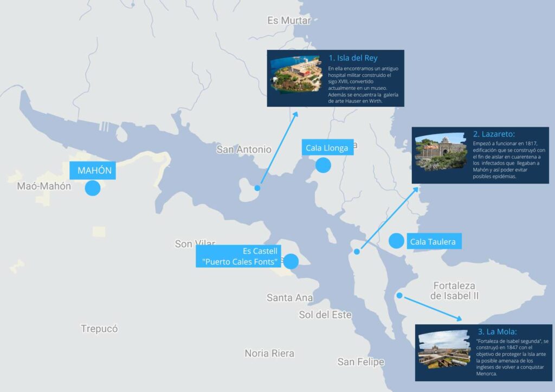Image resolution: width=555 pixels, height=392 pixels.
Task: Click the MAHÓN blue label
Action: click(x=93, y=171)
